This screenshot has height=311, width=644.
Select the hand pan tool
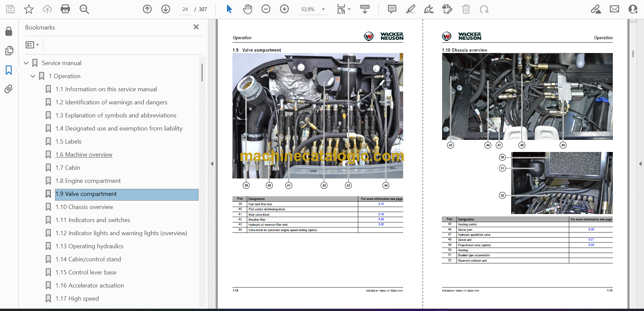(248, 9)
